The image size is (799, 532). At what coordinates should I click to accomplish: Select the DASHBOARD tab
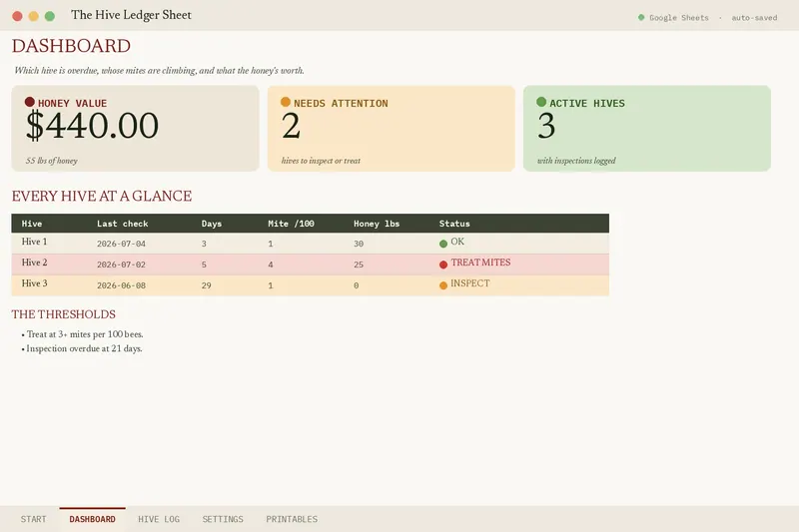[92, 519]
